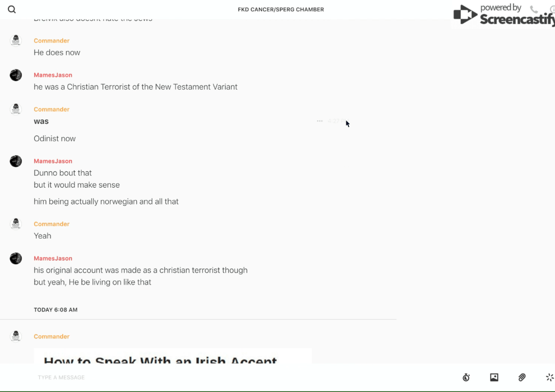Click the message timestamp beside "was"
Viewport: 555px width, 392px height.
point(336,121)
